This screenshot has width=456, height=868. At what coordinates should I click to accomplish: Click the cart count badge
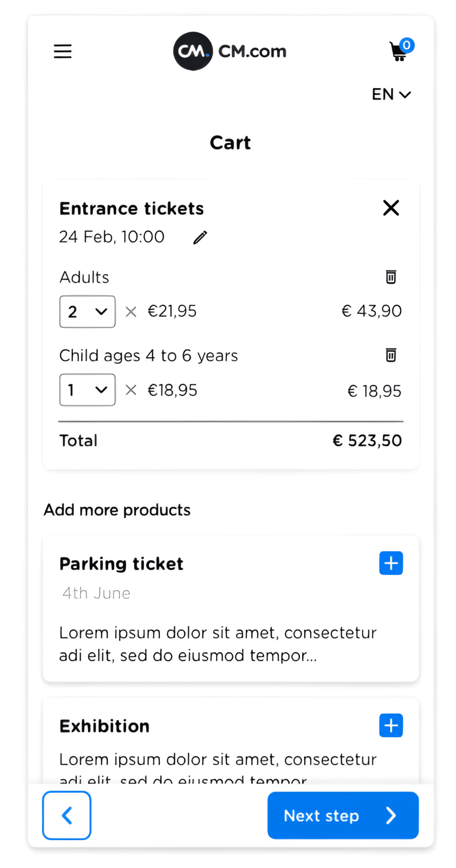coord(406,45)
